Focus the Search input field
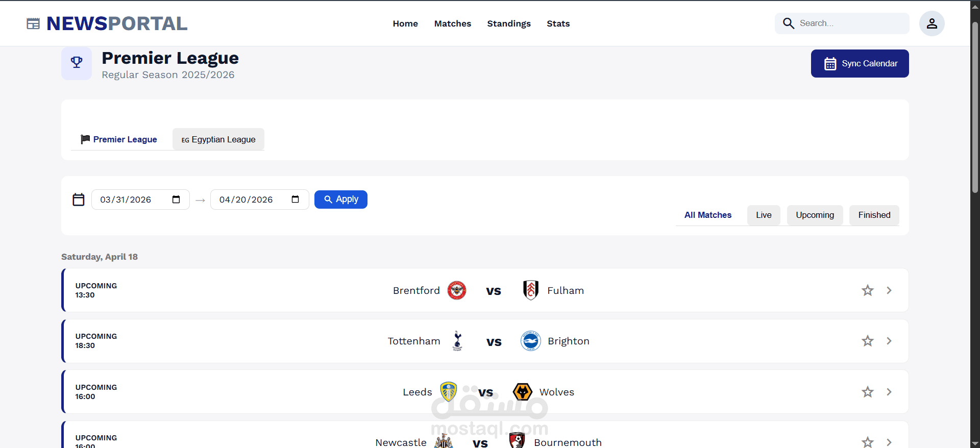This screenshot has height=448, width=980. (850, 23)
